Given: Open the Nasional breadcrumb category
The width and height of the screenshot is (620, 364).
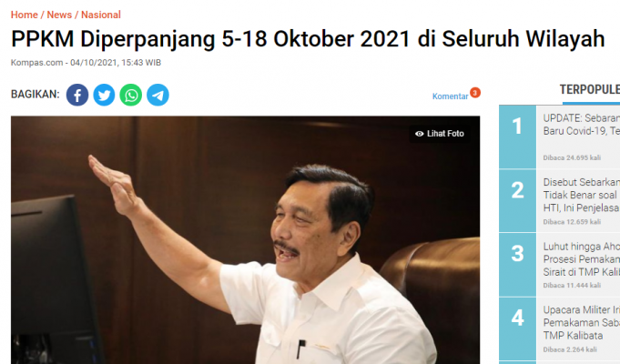Looking at the screenshot, I should [101, 15].
